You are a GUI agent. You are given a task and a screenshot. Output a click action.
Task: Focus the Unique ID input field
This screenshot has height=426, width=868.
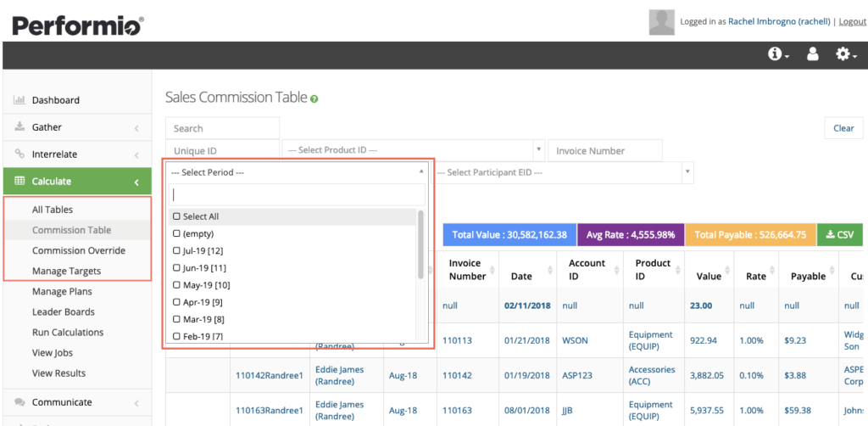(x=223, y=151)
